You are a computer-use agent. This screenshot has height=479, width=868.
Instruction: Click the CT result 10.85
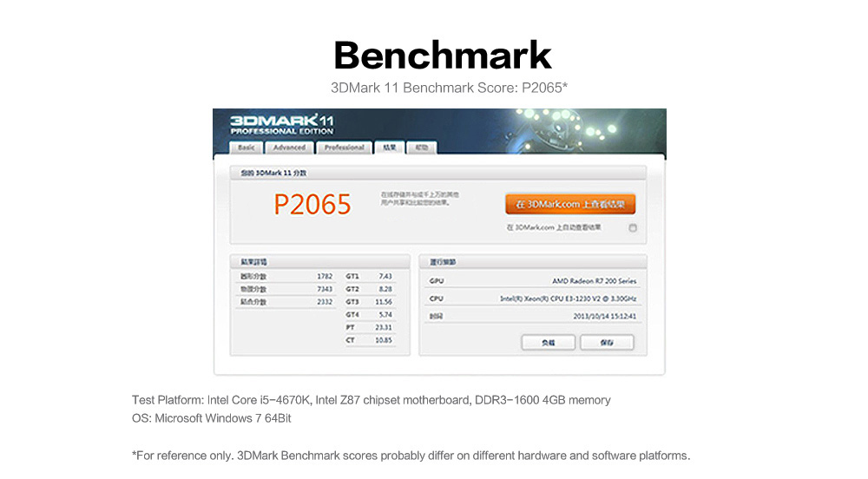click(x=384, y=340)
